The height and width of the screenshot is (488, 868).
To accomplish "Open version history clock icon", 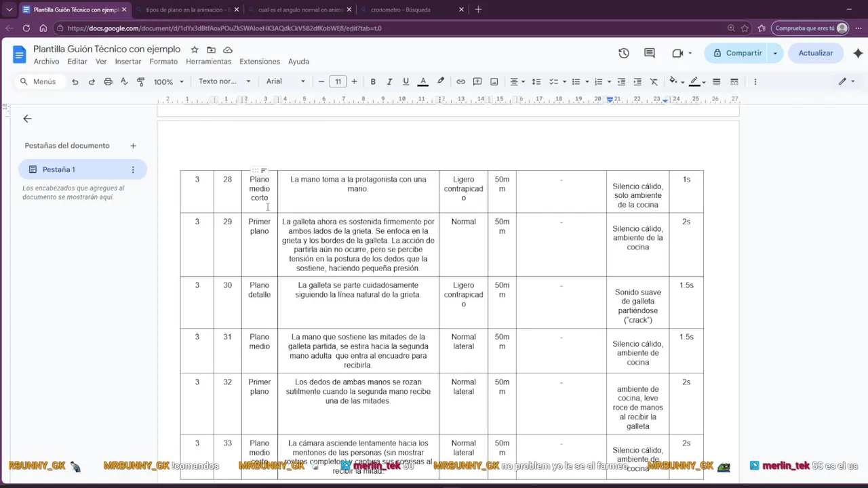I will point(624,53).
